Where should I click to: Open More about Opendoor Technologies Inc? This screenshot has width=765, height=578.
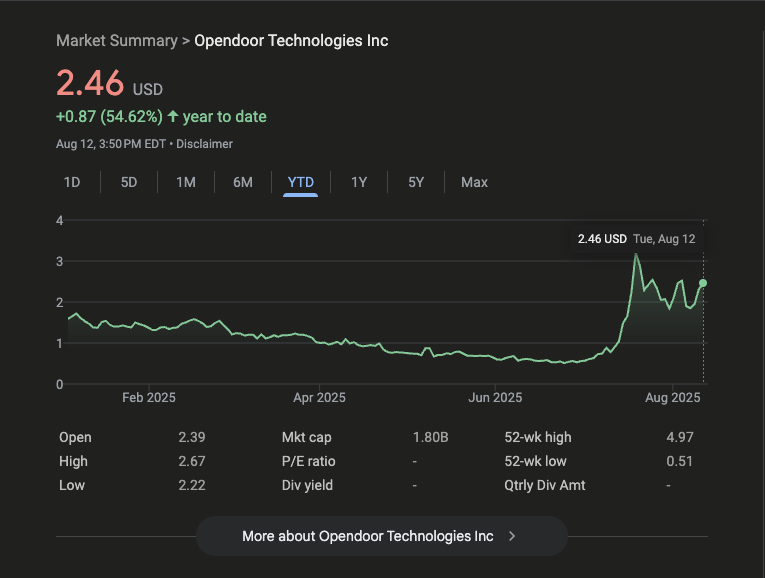(381, 536)
